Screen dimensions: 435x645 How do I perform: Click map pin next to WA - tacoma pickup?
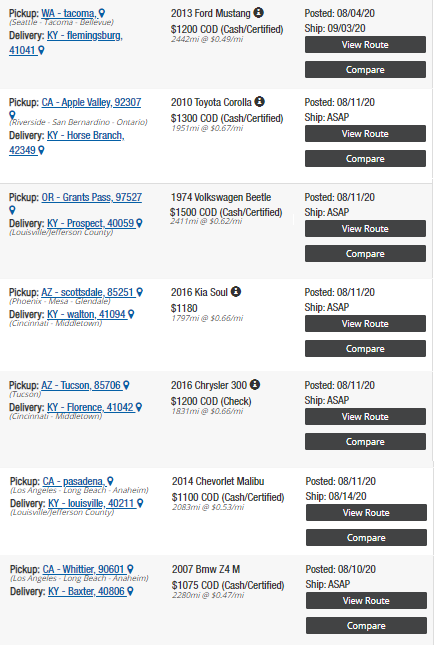click(x=102, y=13)
